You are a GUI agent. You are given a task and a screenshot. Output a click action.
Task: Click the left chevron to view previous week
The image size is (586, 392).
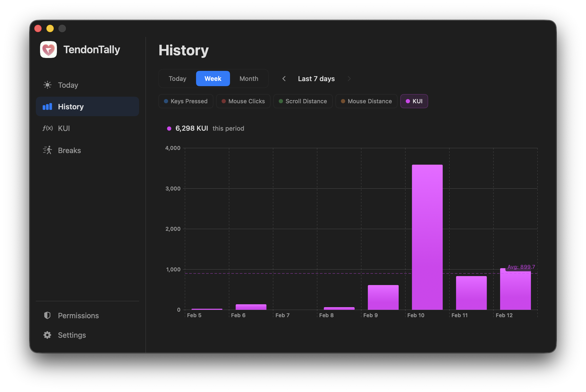(x=284, y=79)
